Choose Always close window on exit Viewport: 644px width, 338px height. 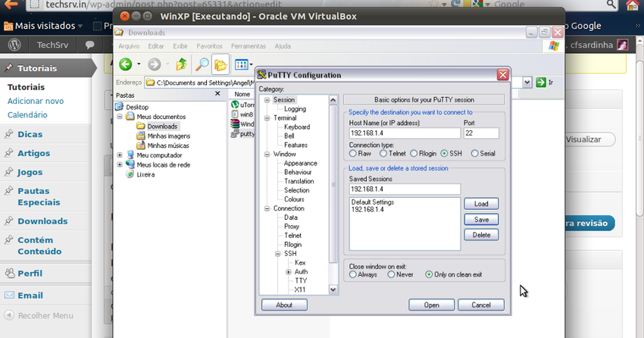353,274
